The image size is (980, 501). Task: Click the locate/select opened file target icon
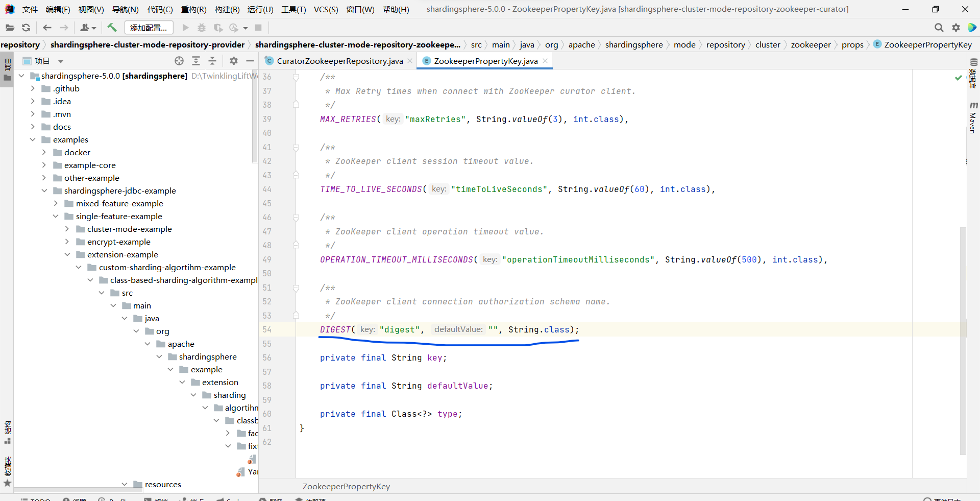click(x=179, y=61)
